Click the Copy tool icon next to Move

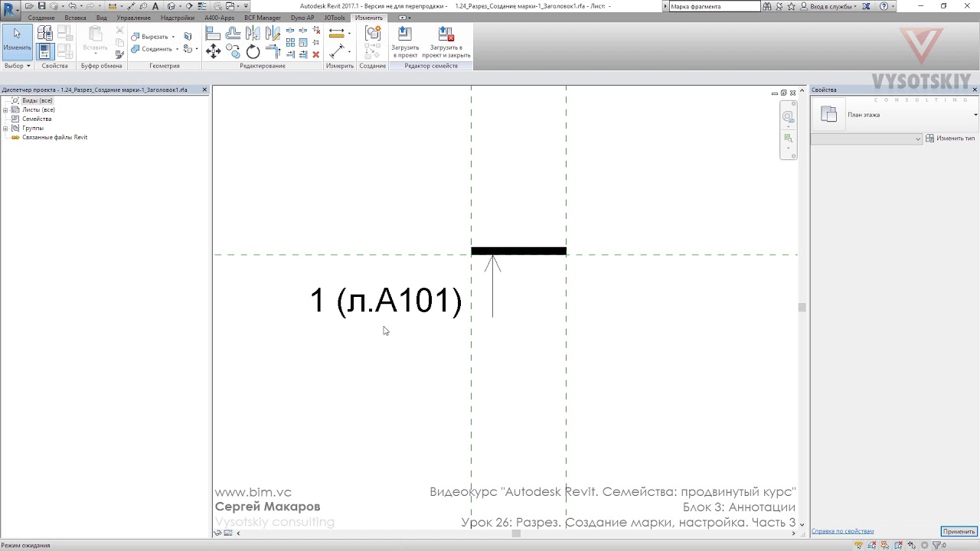[x=233, y=51]
